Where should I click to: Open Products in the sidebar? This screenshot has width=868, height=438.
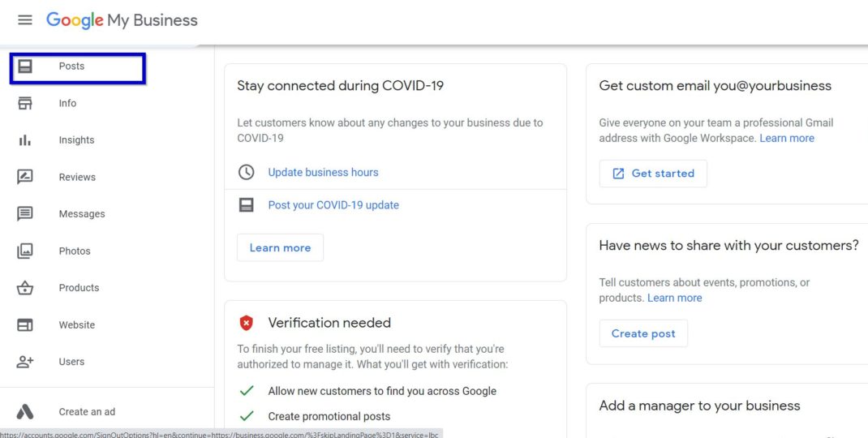[x=79, y=288]
